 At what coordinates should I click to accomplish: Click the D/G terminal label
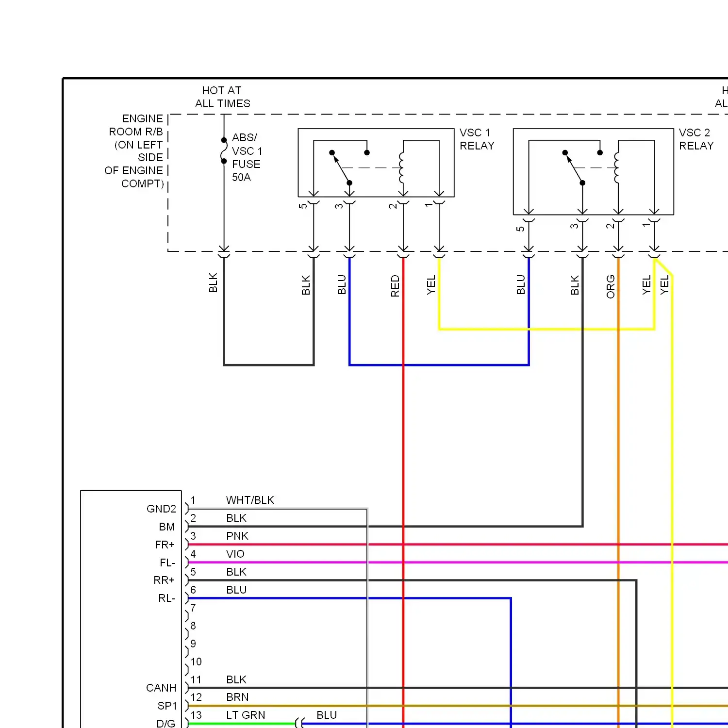pyautogui.click(x=165, y=723)
